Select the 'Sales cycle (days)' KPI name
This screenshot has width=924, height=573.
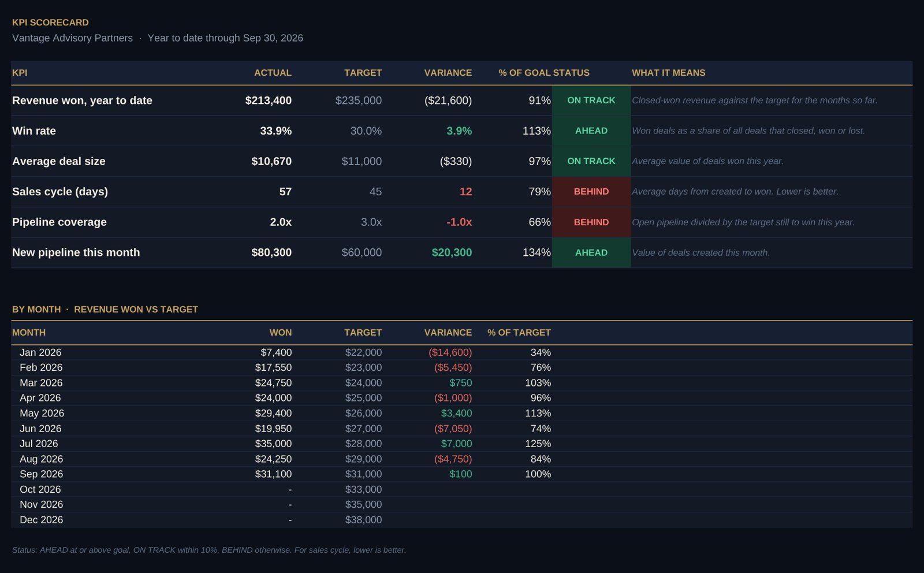click(60, 192)
